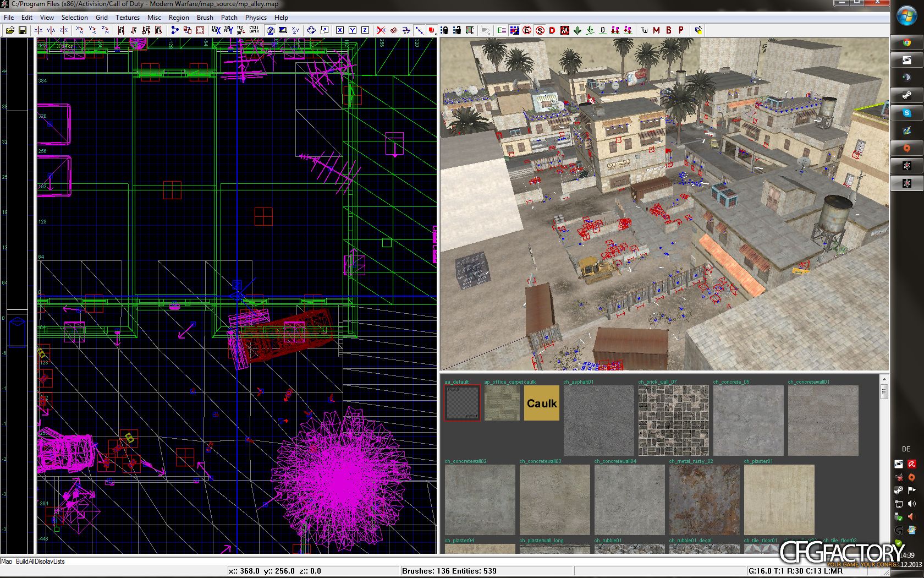Viewport: 924px width, 578px height.
Task: Click the red M toolbar icon
Action: (656, 30)
